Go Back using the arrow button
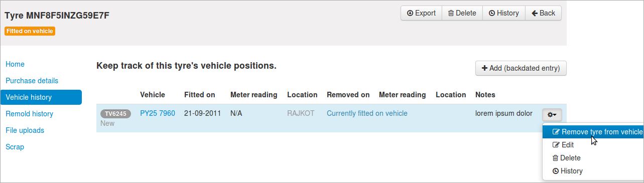This screenshot has width=644, height=183. 543,13
